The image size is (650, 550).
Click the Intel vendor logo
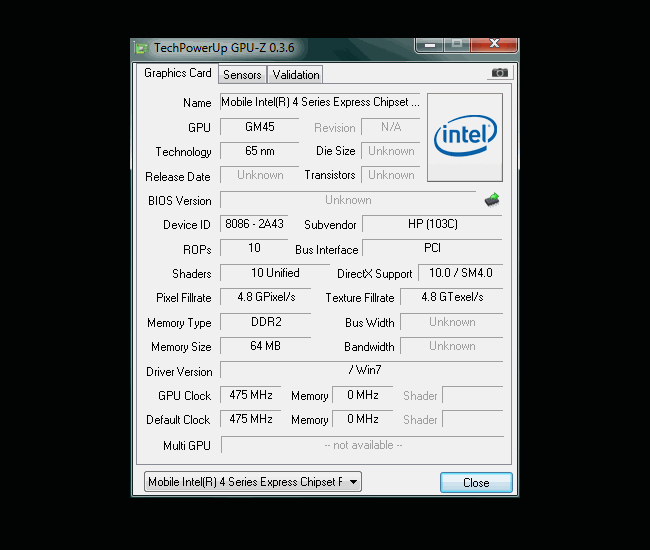[x=465, y=137]
